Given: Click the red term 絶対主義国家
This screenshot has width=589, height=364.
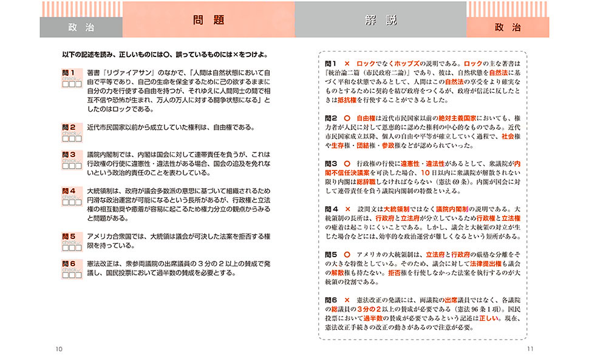Looking at the screenshot, I should [457, 118].
